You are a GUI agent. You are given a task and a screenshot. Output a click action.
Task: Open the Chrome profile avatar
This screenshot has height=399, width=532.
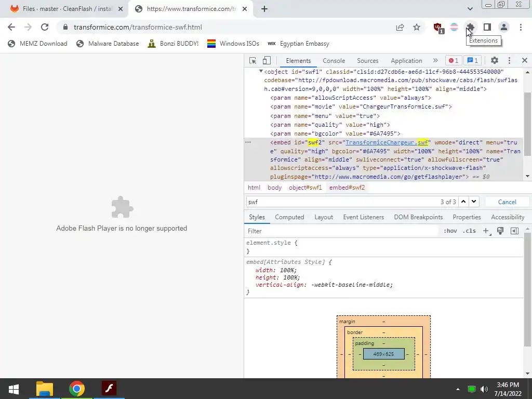[x=504, y=27]
